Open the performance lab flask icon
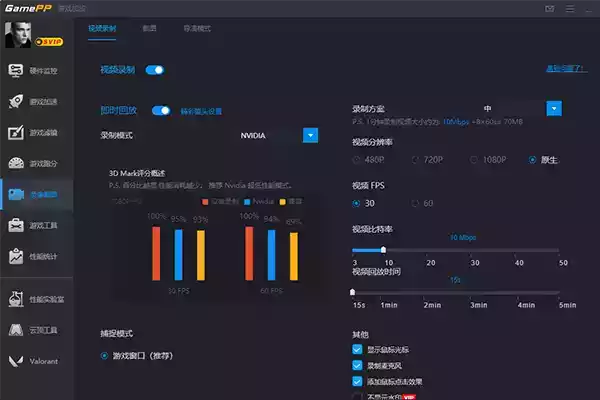Screen dimensions: 600x400 16,299
